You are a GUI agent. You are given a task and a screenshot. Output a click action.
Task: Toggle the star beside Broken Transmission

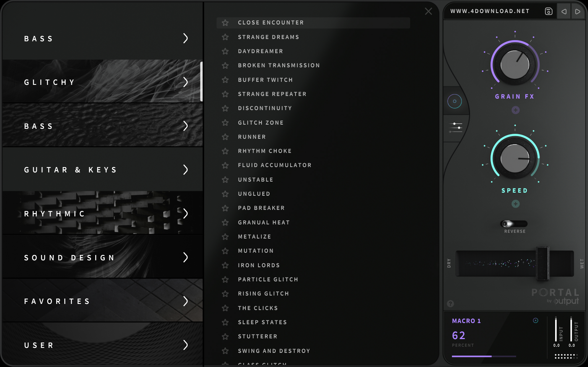pyautogui.click(x=225, y=65)
